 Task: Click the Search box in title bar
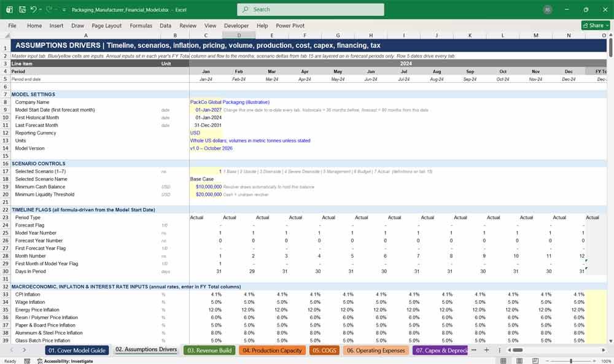tap(311, 9)
